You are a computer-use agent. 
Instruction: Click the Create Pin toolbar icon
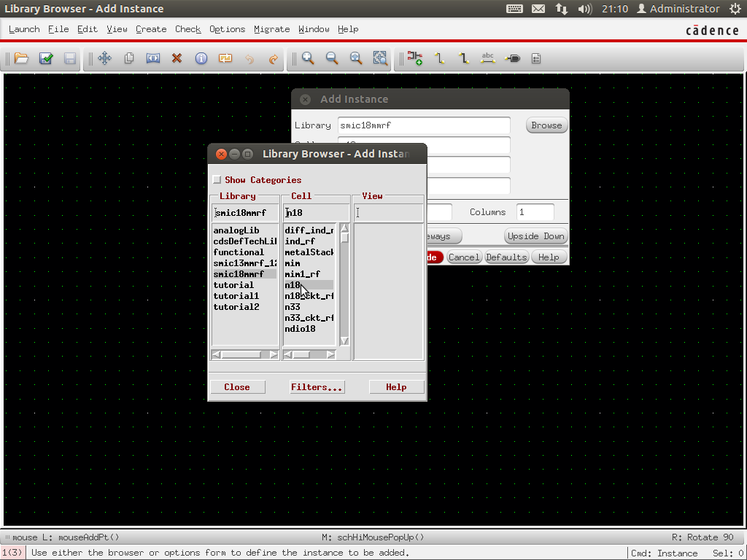(512, 58)
